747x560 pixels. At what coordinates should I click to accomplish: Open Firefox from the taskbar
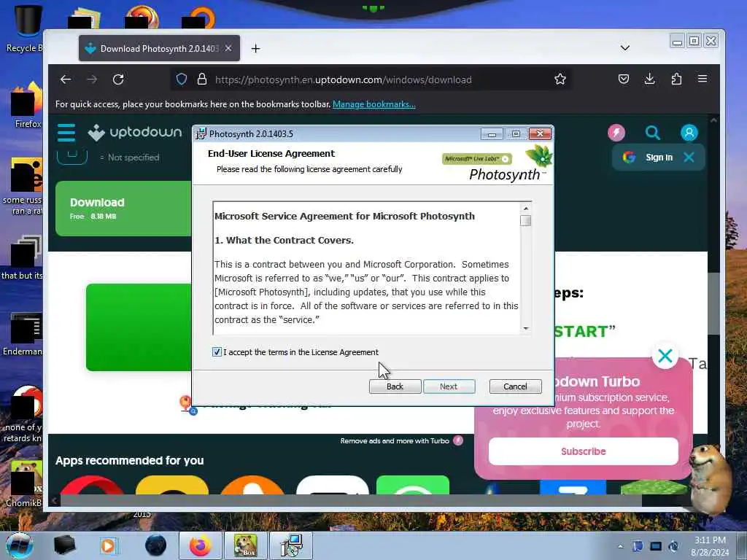201,545
